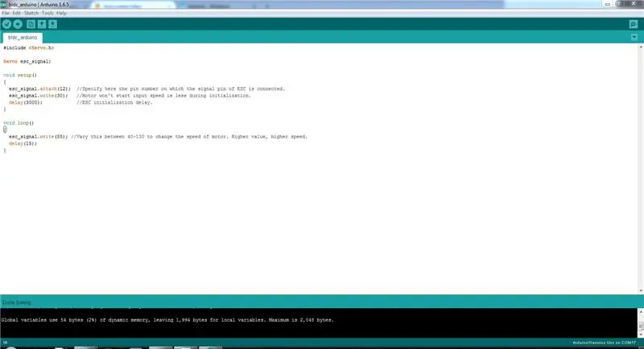Click the esc_signal.write(55) statement
The height and width of the screenshot is (349, 644).
38,137
